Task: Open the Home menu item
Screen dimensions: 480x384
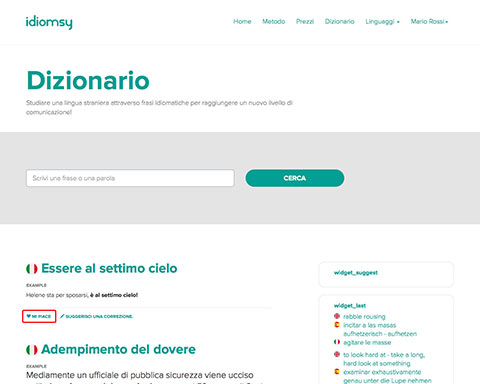Action: [x=242, y=21]
